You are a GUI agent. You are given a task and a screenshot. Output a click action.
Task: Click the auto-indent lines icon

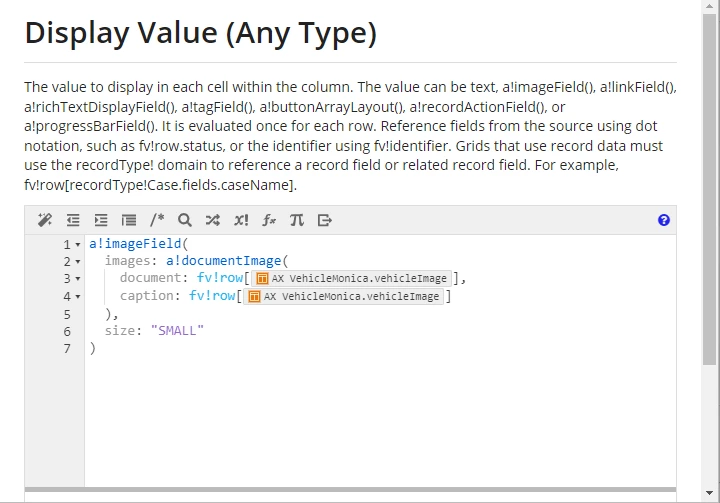point(129,220)
